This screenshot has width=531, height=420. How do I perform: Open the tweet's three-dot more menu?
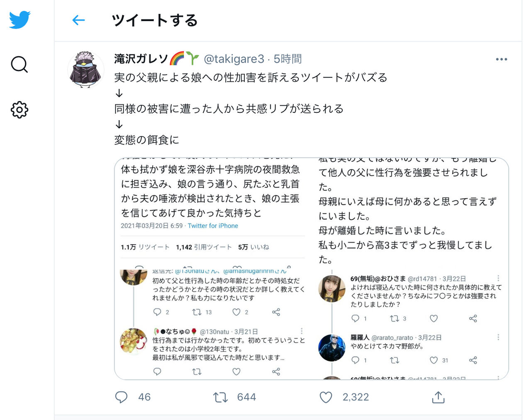pyautogui.click(x=501, y=59)
